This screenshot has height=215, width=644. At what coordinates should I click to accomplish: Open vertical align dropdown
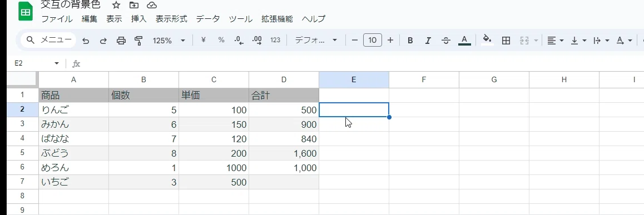[x=579, y=40]
